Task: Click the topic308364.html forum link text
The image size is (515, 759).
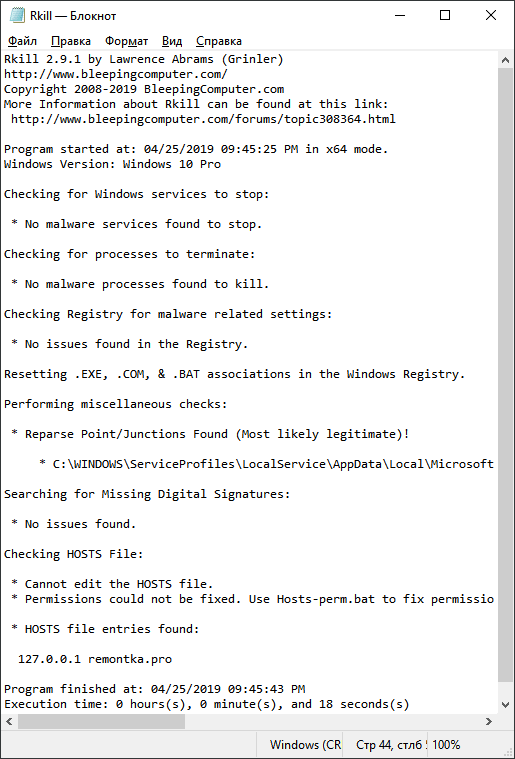Action: pyautogui.click(x=203, y=119)
